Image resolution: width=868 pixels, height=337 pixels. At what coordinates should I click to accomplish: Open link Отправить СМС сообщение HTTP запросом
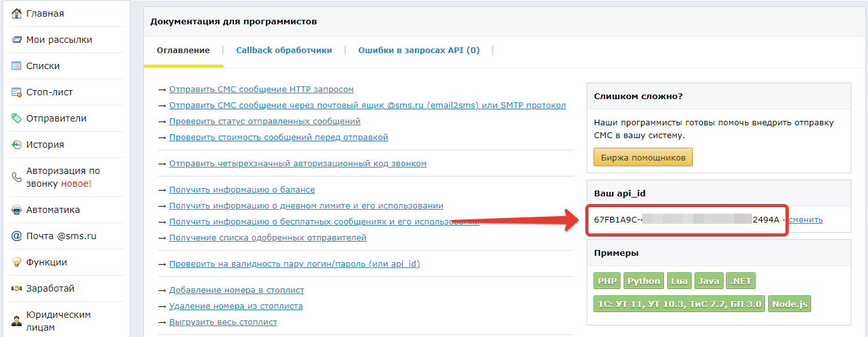pyautogui.click(x=261, y=90)
